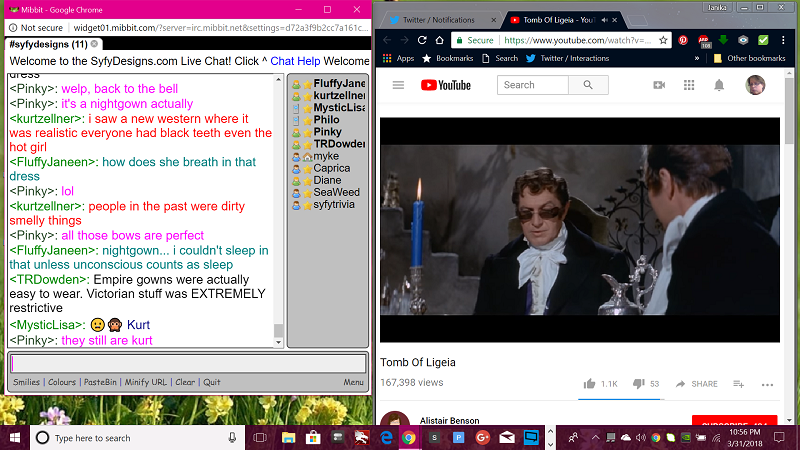Viewport: 800px width, 450px height.
Task: Open Apps bookmarks shortcut
Action: [398, 58]
